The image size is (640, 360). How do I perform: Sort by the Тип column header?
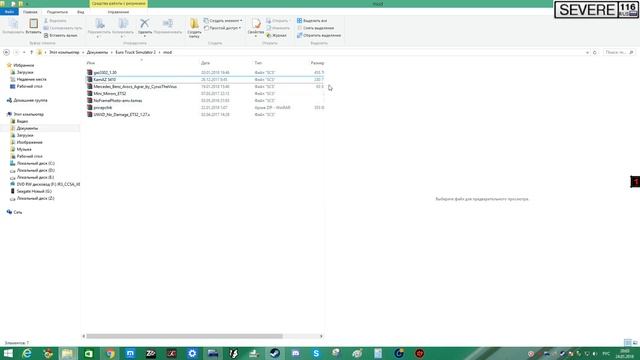tap(258, 63)
